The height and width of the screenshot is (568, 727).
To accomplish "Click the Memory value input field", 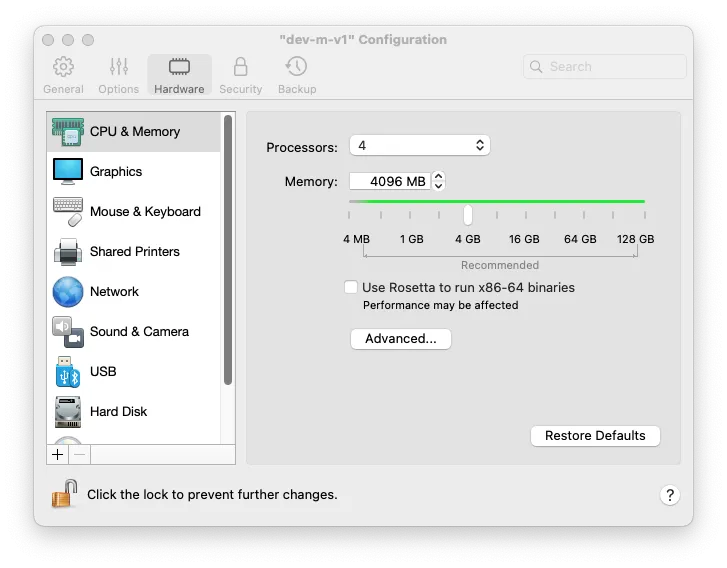I will pyautogui.click(x=390, y=181).
